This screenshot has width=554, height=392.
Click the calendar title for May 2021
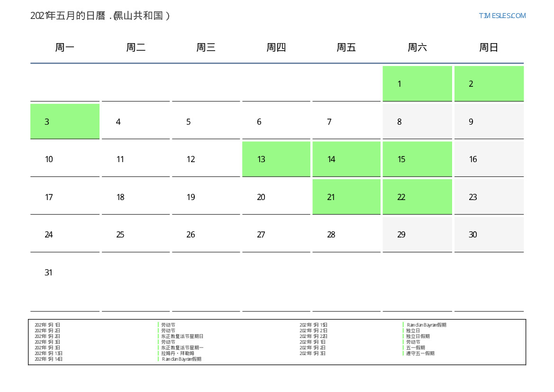[100, 16]
